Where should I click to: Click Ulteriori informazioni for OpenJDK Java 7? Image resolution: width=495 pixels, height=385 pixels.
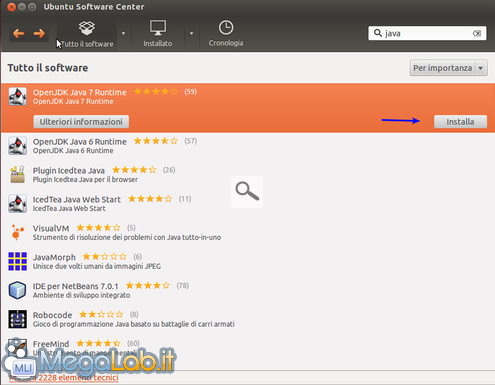81,122
